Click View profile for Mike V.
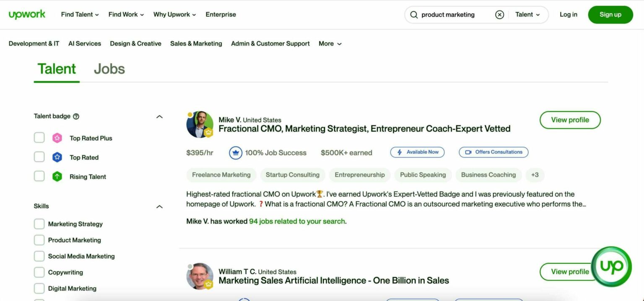The width and height of the screenshot is (644, 301). click(569, 120)
